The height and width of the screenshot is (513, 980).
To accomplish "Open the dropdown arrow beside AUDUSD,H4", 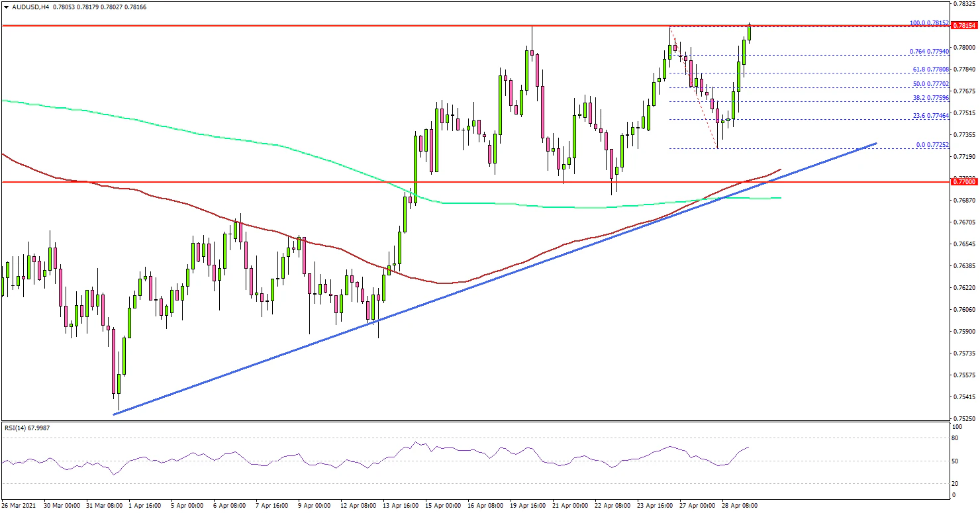I will [x=5, y=5].
